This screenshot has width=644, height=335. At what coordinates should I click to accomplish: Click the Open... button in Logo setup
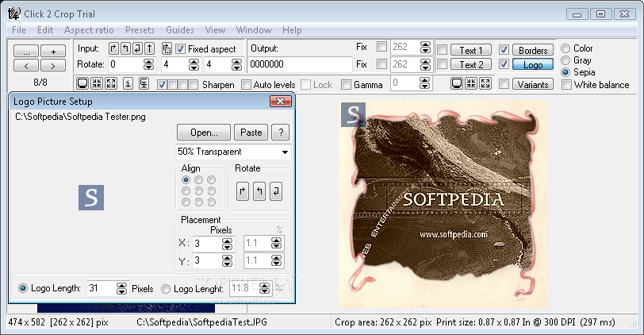point(204,133)
